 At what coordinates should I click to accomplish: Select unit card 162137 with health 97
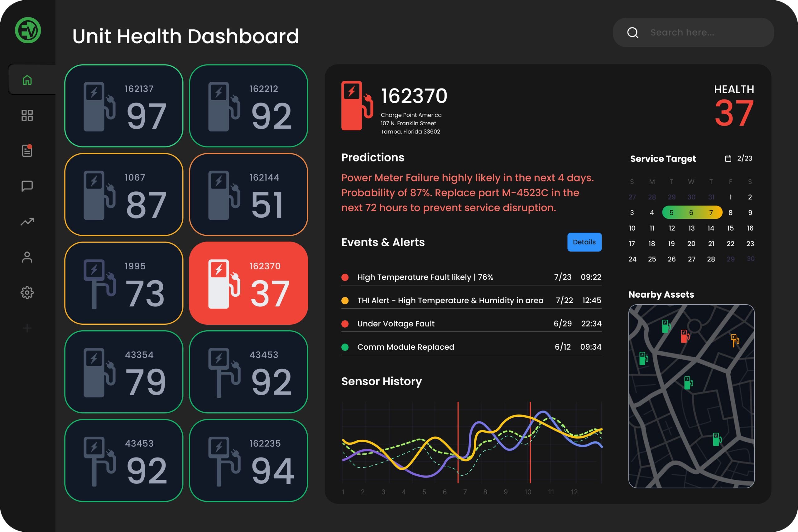pyautogui.click(x=124, y=106)
